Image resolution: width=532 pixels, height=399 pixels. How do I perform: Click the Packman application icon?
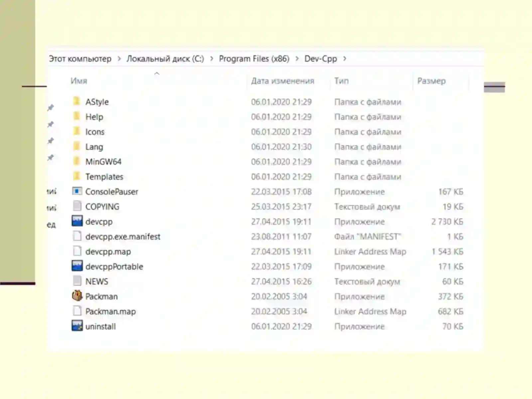point(77,296)
